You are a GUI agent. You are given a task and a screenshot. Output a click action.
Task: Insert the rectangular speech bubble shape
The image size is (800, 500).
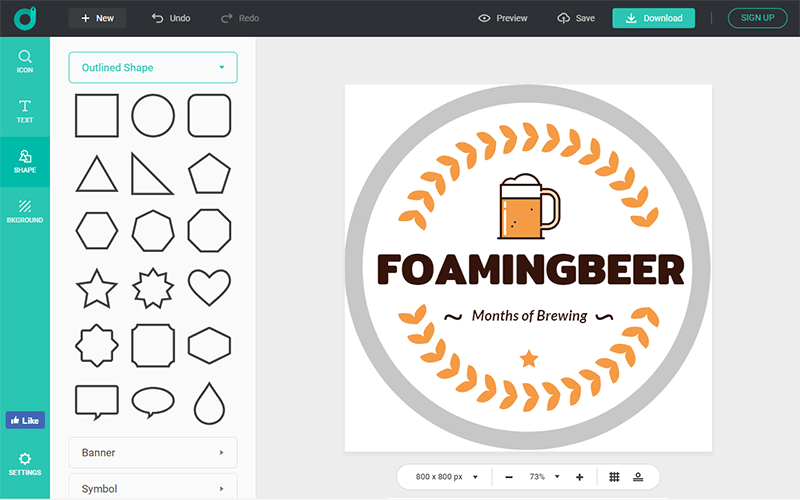coord(97,402)
